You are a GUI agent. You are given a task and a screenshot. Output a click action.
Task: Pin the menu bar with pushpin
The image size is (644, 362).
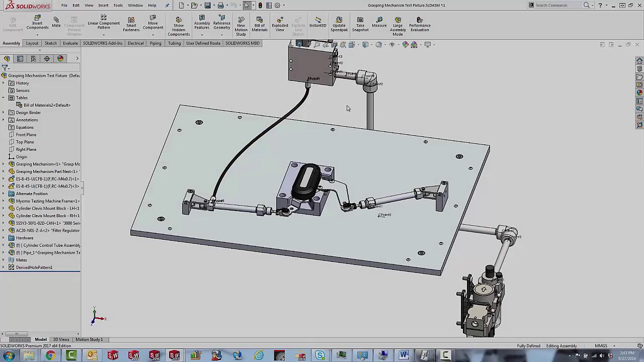pos(168,5)
